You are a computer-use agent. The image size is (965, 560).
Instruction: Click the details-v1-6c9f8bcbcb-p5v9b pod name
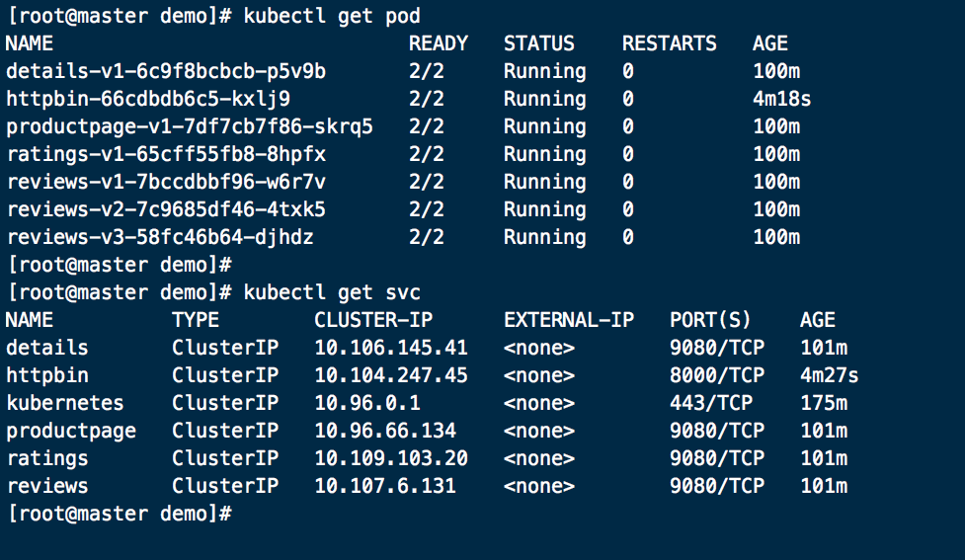(166, 71)
